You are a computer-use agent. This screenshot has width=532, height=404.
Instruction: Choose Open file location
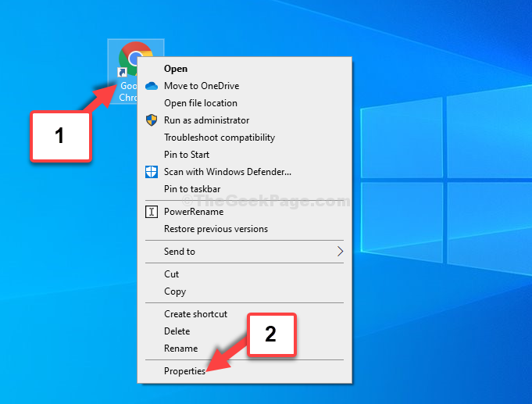pyautogui.click(x=245, y=103)
